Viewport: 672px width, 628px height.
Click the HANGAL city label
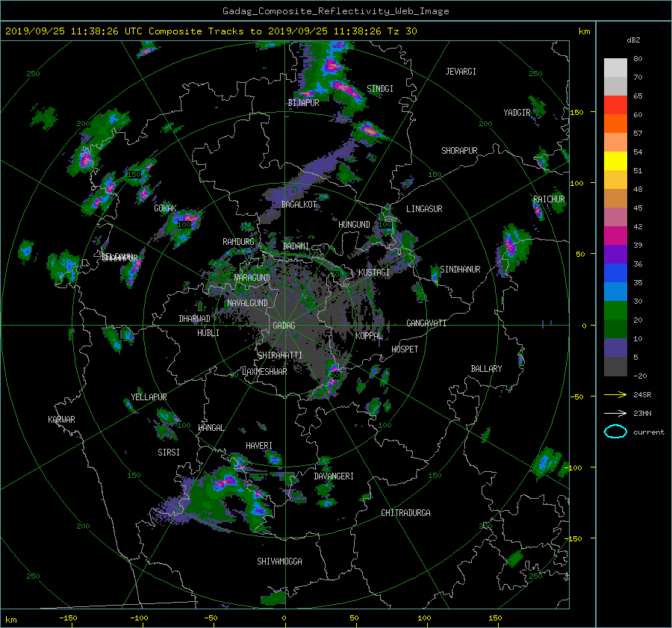211,428
